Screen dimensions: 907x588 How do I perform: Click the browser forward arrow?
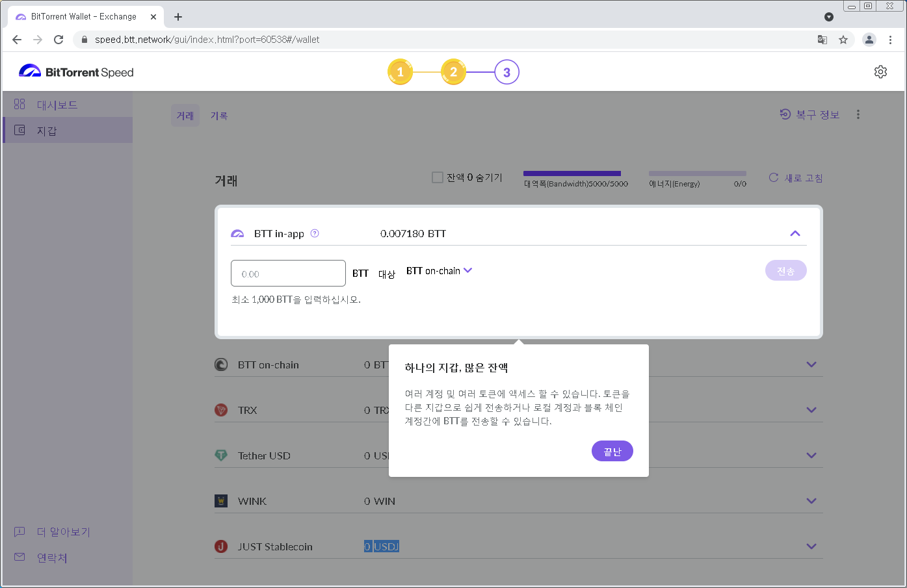pos(38,40)
